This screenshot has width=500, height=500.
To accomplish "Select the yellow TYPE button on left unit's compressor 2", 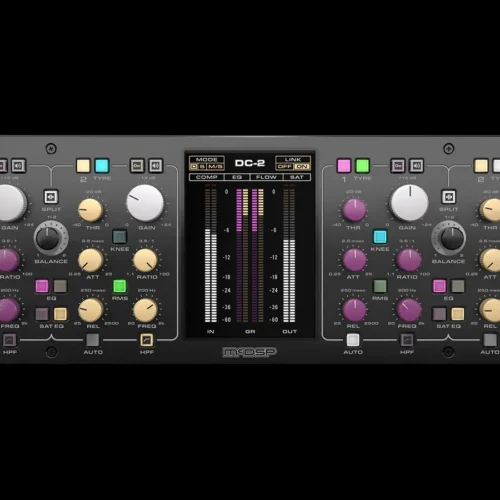I will pyautogui.click(x=83, y=166).
